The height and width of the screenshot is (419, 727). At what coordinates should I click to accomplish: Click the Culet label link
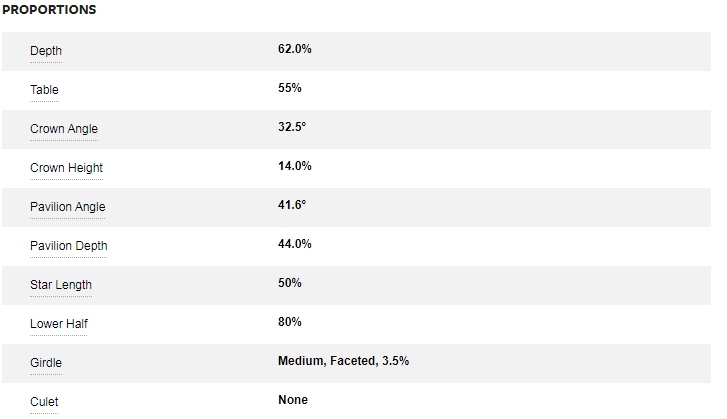click(45, 402)
